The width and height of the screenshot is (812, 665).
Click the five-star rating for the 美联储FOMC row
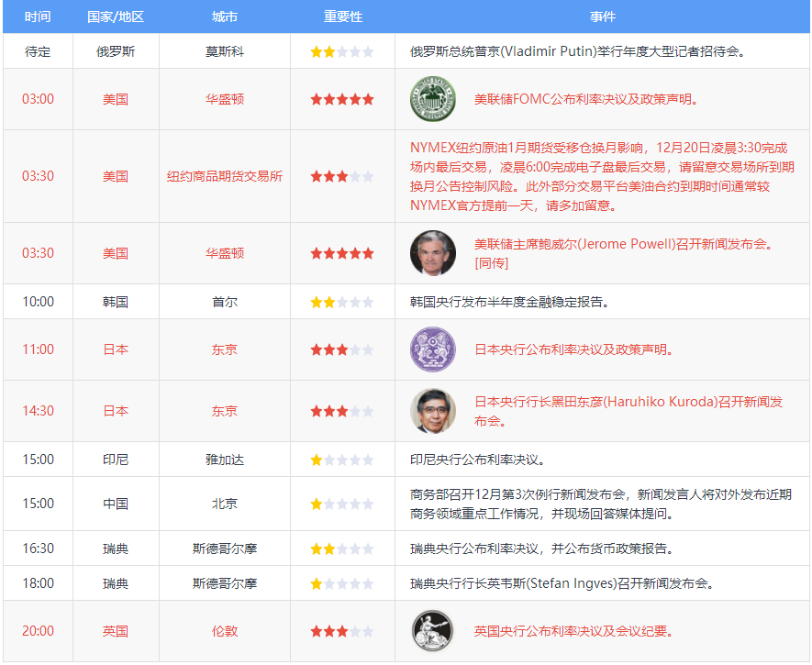pyautogui.click(x=342, y=99)
